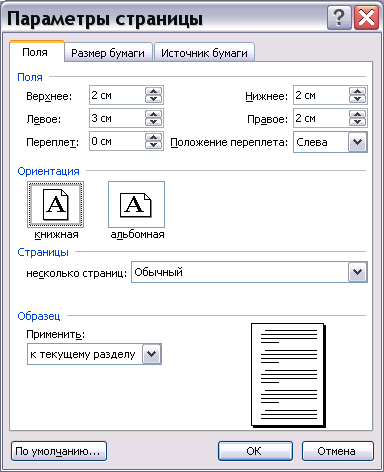Click the Положение переплета label
384x472 pixels.
pos(229,143)
